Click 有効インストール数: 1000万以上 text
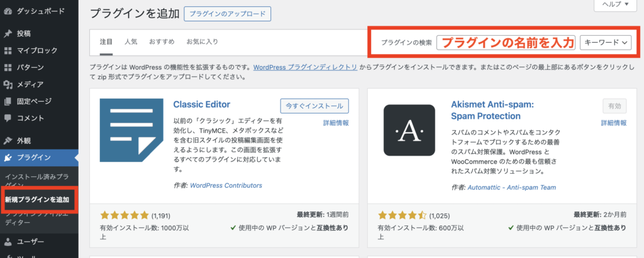 click(x=145, y=232)
